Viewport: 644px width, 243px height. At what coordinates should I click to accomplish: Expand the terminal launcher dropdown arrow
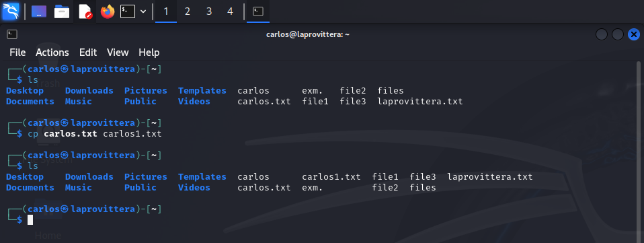143,11
